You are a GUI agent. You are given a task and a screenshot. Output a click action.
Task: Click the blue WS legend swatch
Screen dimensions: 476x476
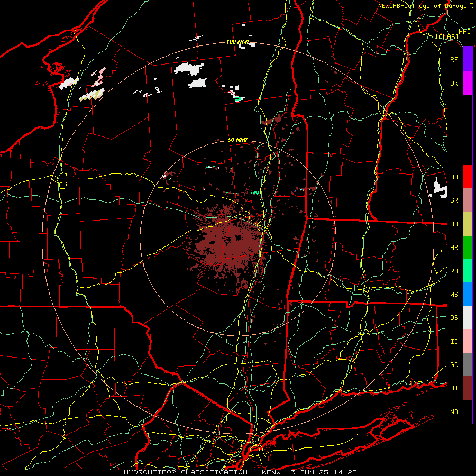click(x=467, y=294)
